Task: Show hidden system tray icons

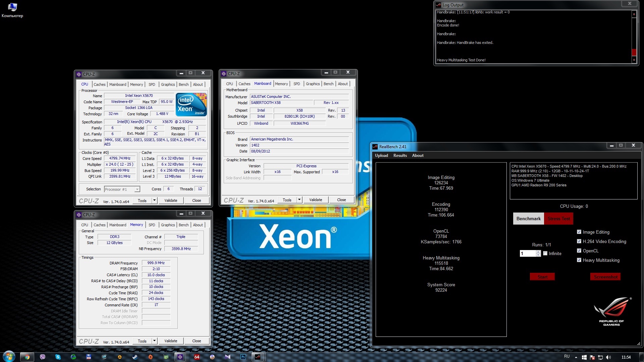Action: click(576, 357)
